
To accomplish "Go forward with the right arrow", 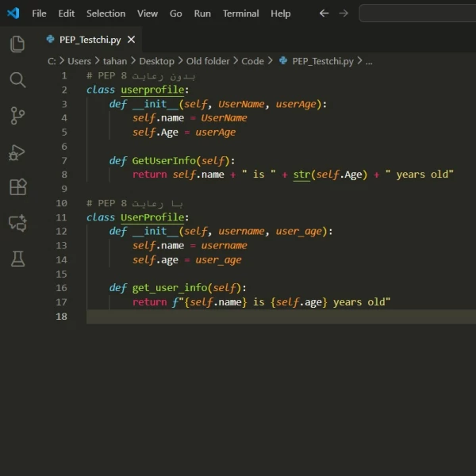I will tap(344, 13).
